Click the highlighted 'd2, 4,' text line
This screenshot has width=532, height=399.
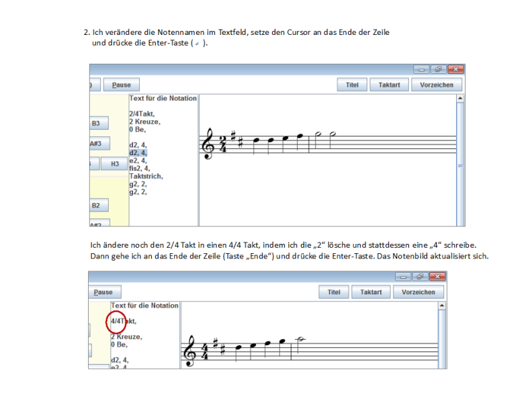point(138,152)
